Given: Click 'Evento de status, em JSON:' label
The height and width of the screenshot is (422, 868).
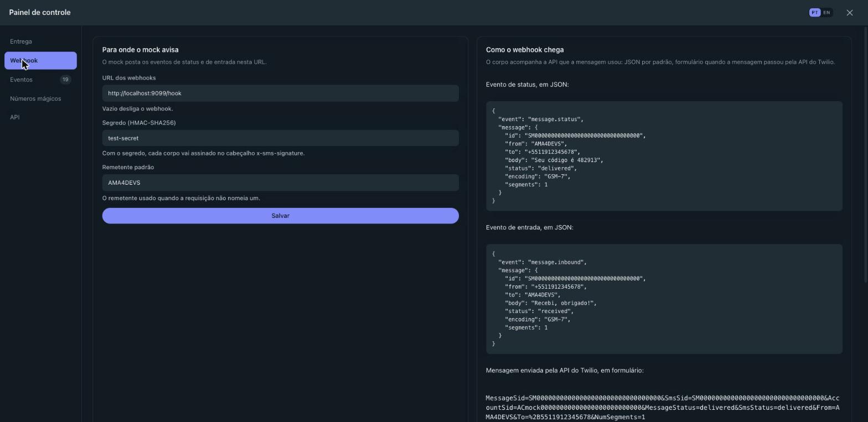Looking at the screenshot, I should click(527, 85).
